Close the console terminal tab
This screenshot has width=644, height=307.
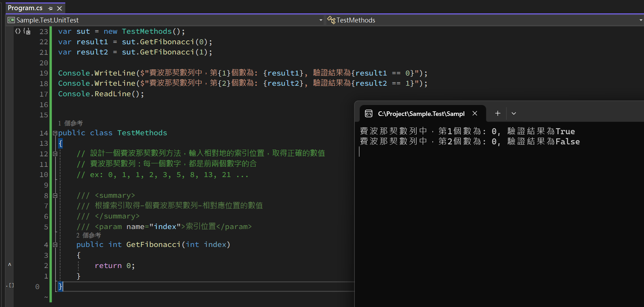475,113
